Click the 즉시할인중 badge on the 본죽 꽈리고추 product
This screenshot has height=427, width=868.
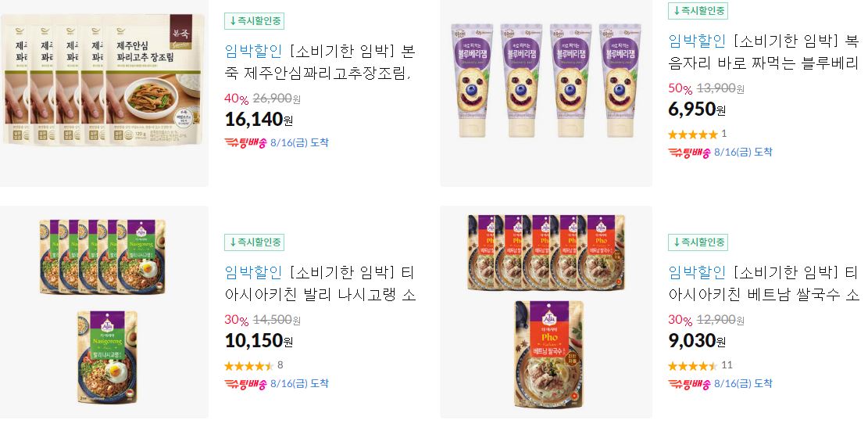[254, 22]
